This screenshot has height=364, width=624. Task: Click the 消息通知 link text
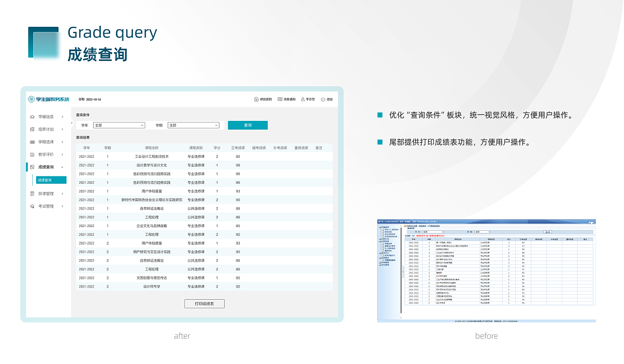point(290,99)
